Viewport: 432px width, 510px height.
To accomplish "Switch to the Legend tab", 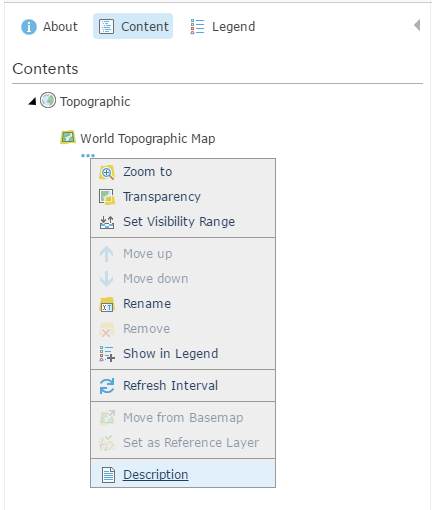I will click(222, 26).
